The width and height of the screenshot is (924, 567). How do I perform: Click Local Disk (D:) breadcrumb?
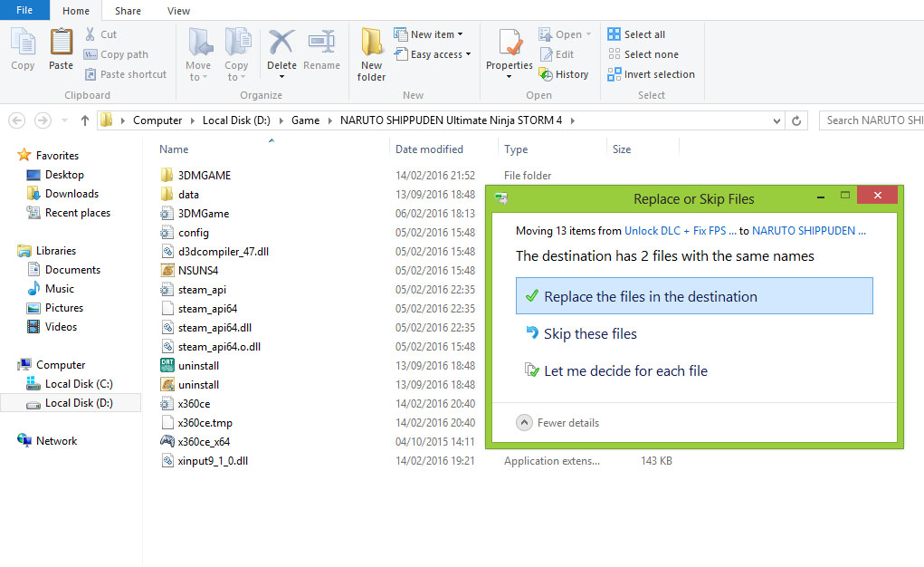pyautogui.click(x=236, y=120)
